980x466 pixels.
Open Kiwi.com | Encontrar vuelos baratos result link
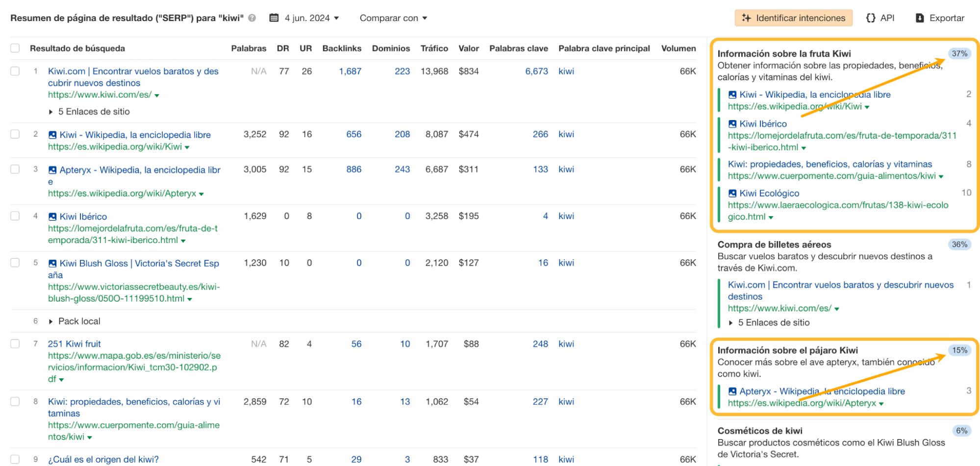click(x=133, y=77)
